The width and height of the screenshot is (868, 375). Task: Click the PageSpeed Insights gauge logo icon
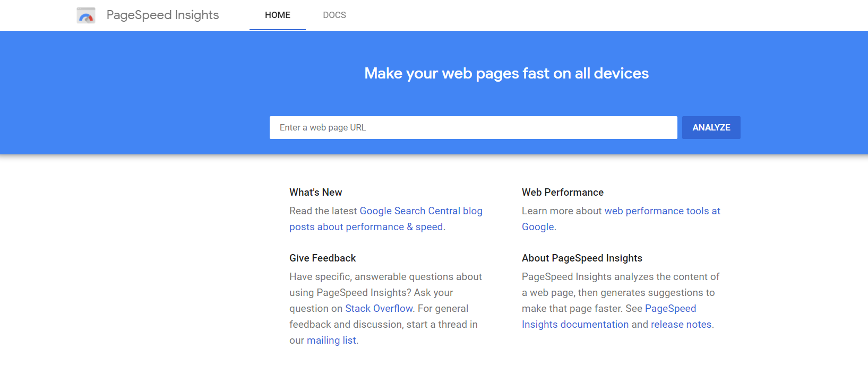[x=86, y=15]
